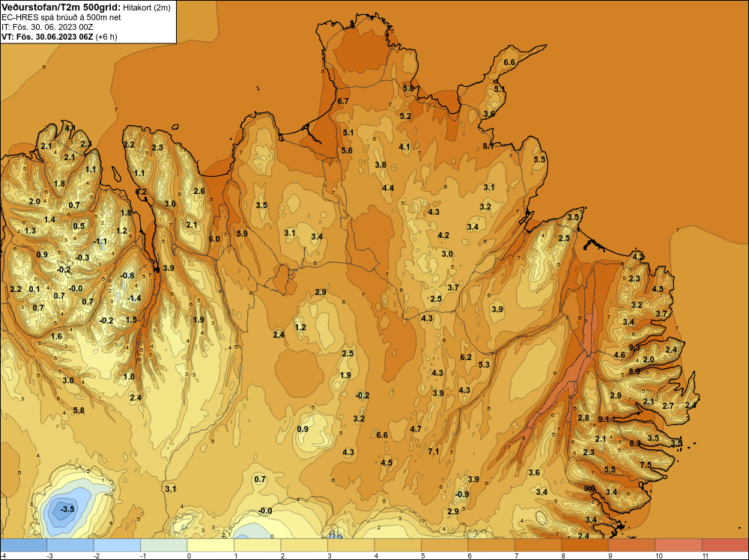749x560 pixels.
Task: Click the temperature label 5.3
Action: [x=484, y=365]
